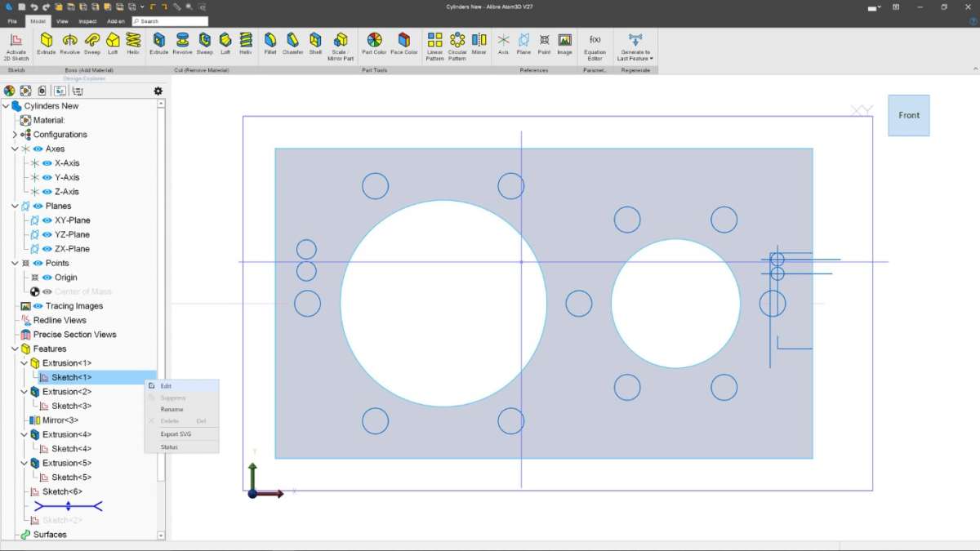The width and height of the screenshot is (980, 551).
Task: Select the Chamfer tool
Action: coord(293,44)
